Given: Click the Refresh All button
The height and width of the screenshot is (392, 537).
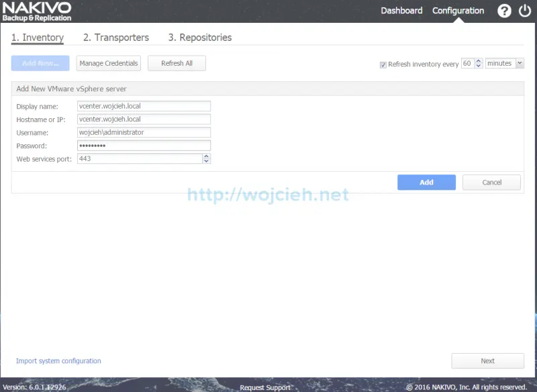Looking at the screenshot, I should [177, 63].
